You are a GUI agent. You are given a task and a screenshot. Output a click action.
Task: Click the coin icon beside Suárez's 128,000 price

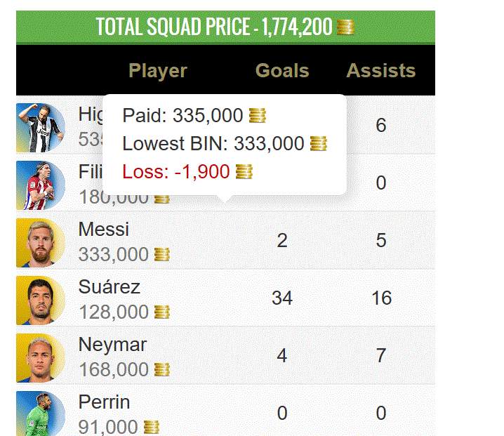(x=161, y=312)
